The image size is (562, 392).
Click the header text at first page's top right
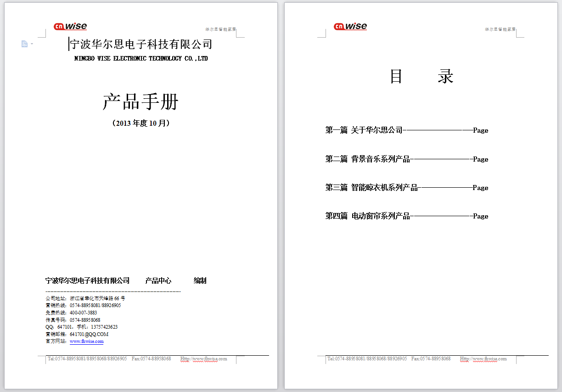point(220,29)
